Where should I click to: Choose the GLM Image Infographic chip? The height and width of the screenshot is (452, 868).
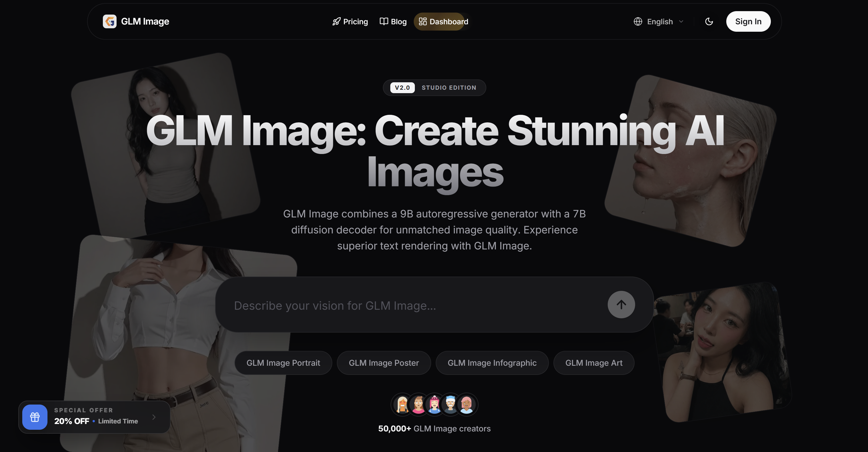(492, 363)
